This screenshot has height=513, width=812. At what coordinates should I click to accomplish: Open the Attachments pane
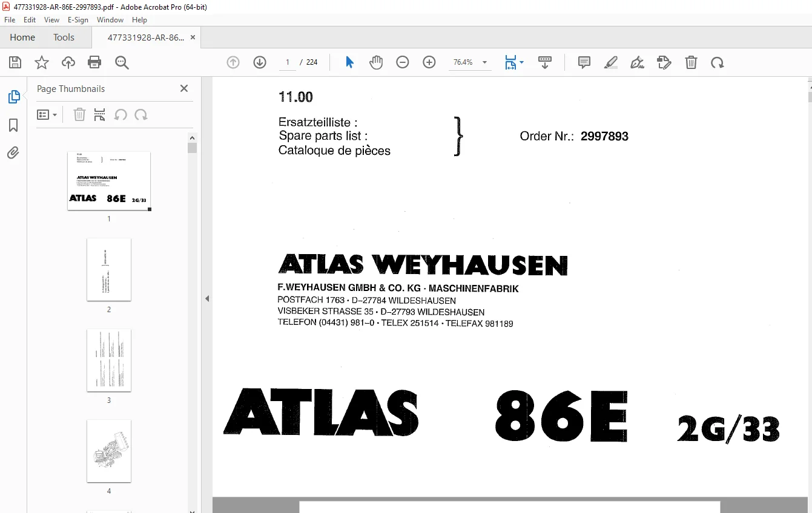pyautogui.click(x=13, y=152)
